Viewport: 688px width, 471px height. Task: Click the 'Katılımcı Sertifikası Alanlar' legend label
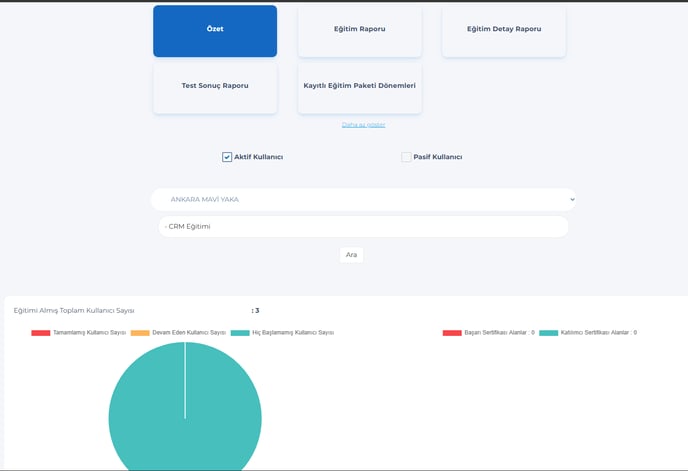[598, 332]
